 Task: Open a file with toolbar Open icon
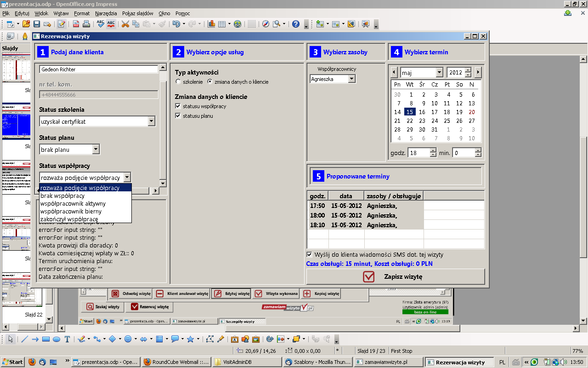pyautogui.click(x=26, y=24)
